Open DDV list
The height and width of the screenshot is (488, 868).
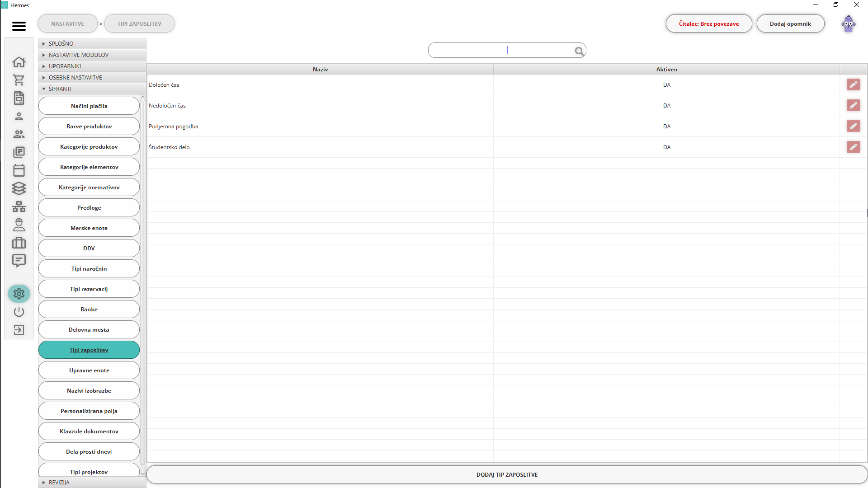[89, 248]
